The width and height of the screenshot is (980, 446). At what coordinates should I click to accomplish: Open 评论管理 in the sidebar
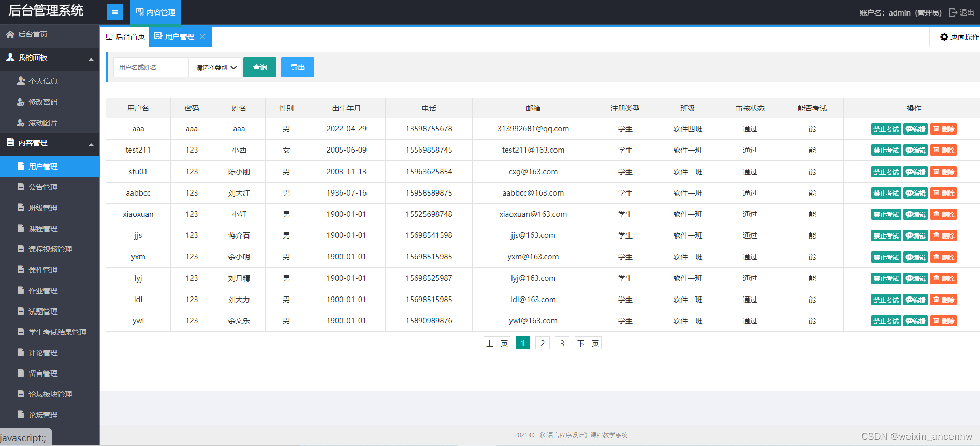50,353
